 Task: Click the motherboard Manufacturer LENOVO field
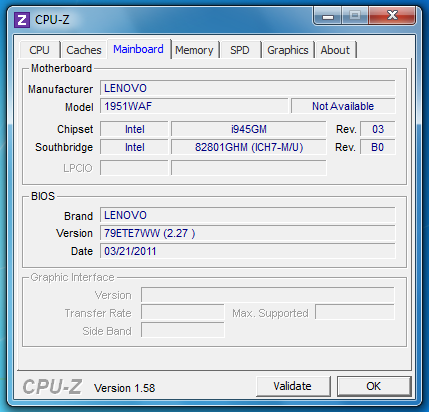248,88
